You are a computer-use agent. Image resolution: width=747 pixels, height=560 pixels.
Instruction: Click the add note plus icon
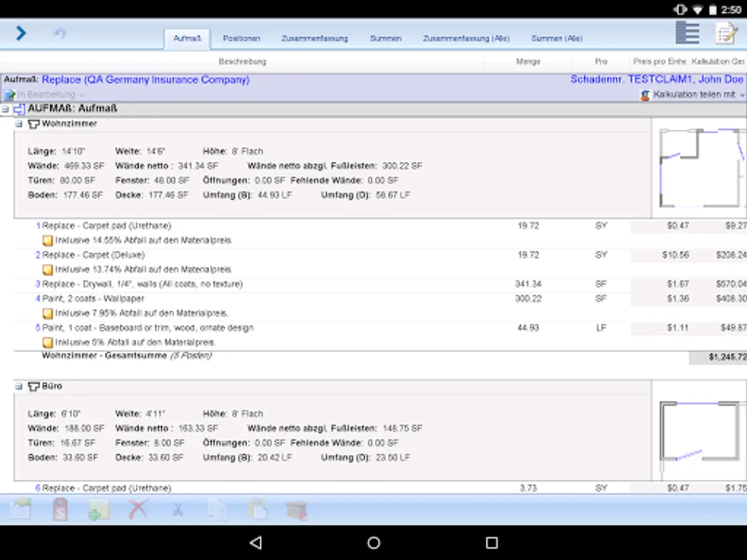coord(98,510)
